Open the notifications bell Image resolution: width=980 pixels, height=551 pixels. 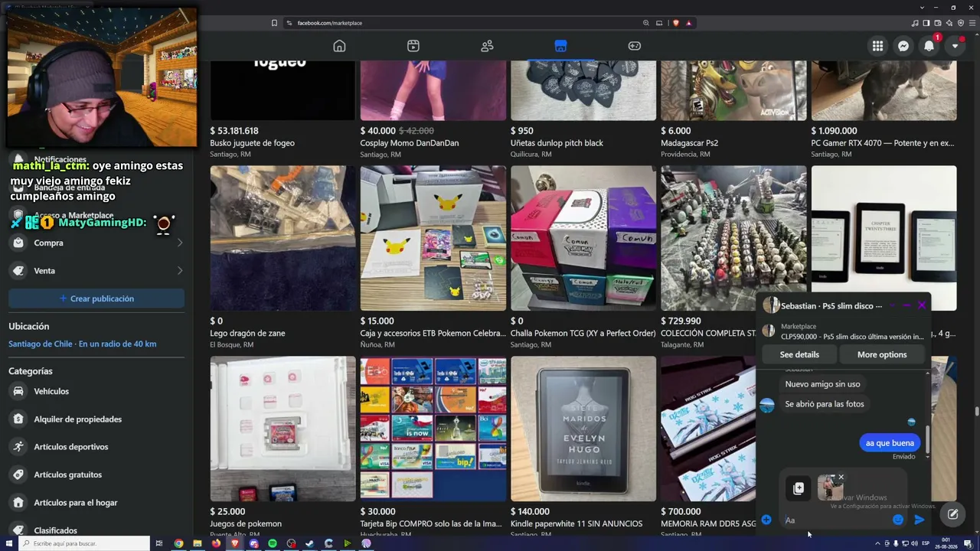pyautogui.click(x=929, y=46)
